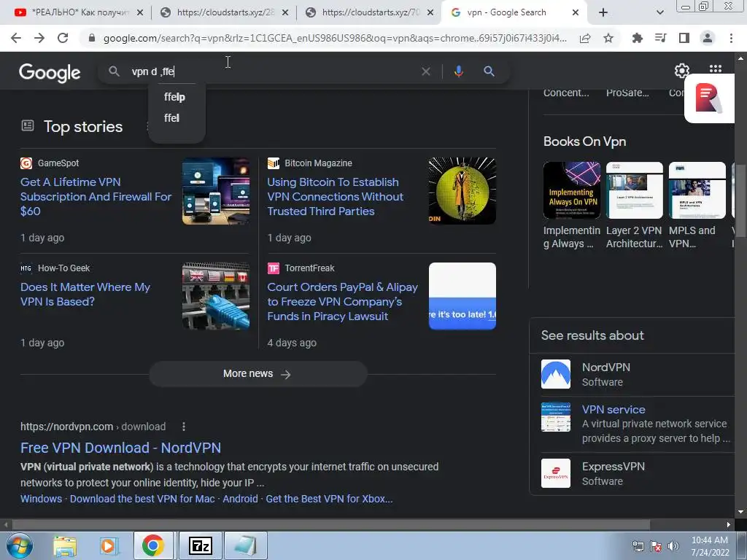This screenshot has width=747, height=560.
Task: Click the More news button
Action: coord(258,374)
